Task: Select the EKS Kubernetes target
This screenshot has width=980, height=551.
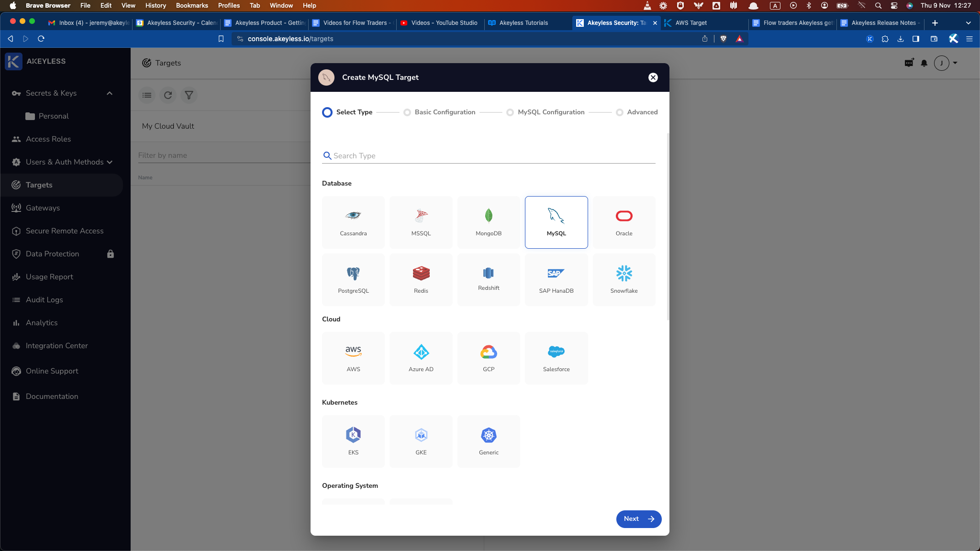Action: (353, 441)
